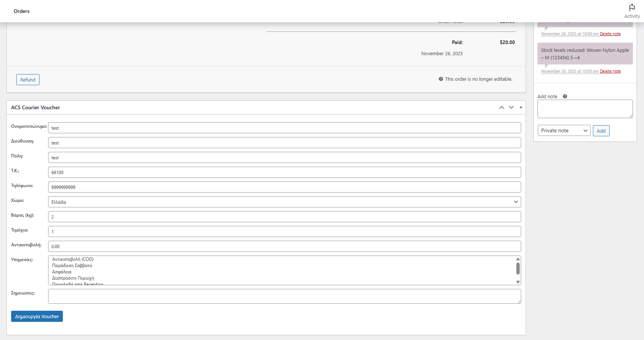Open the Χώρα country dropdown
The image size is (644, 340).
click(284, 202)
